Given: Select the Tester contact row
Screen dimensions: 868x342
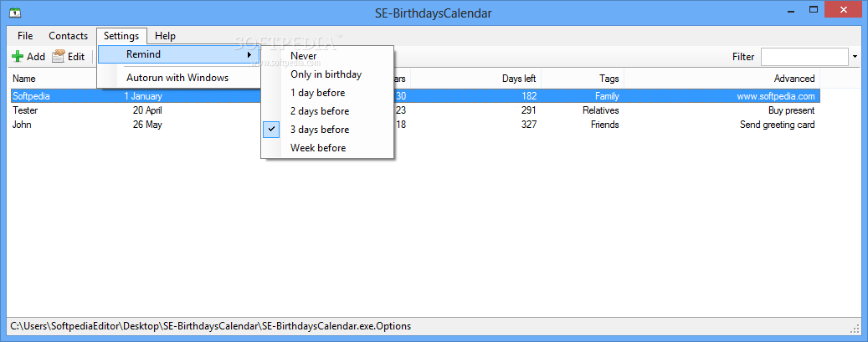Looking at the screenshot, I should click(415, 110).
